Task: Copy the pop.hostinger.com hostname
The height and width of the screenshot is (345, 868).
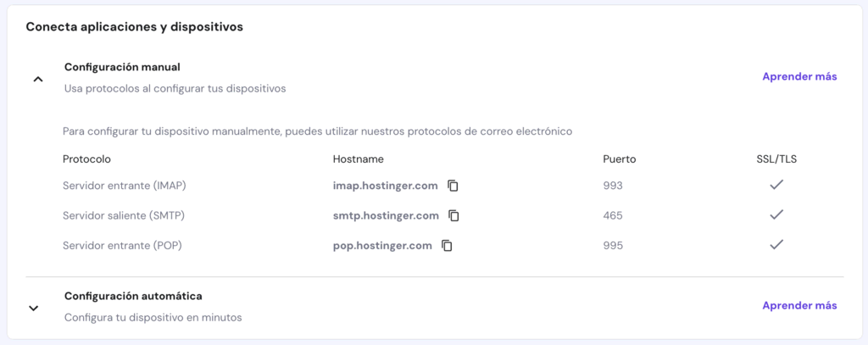Action: click(x=447, y=246)
